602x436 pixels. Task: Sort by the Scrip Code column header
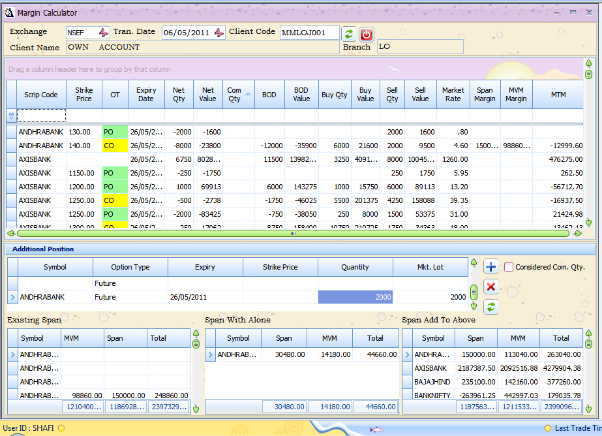tap(39, 95)
